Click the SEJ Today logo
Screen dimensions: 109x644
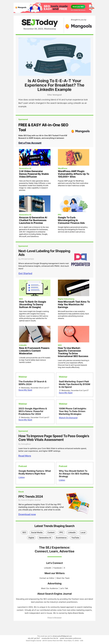(x=40, y=23)
